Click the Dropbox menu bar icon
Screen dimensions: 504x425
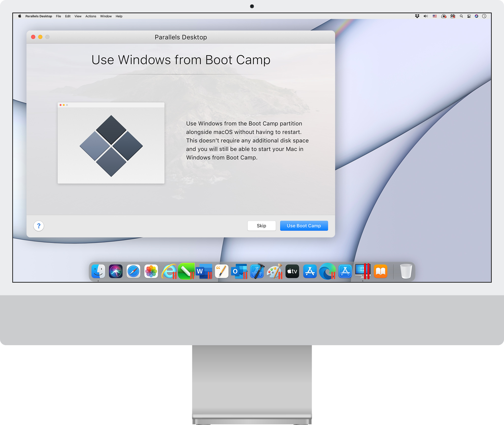[417, 16]
